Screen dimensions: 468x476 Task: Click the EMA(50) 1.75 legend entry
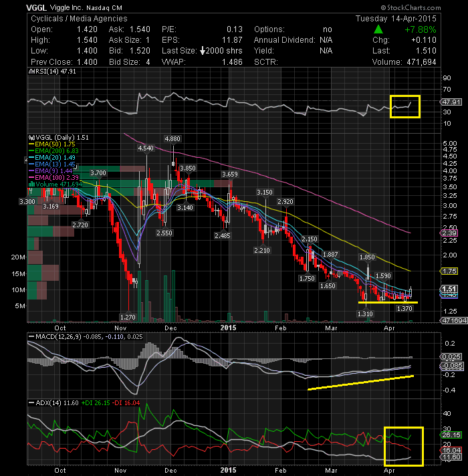pos(55,144)
